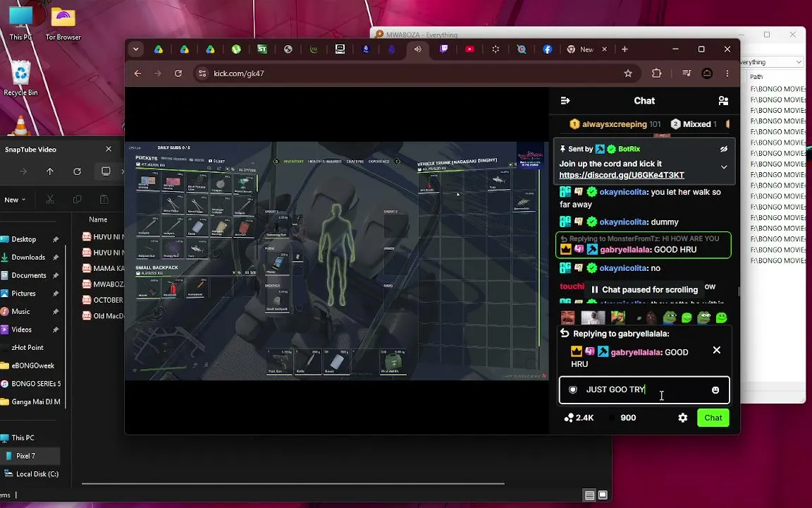Image resolution: width=812 pixels, height=508 pixels.
Task: Switch to the YouTube browser tab
Action: 469,49
